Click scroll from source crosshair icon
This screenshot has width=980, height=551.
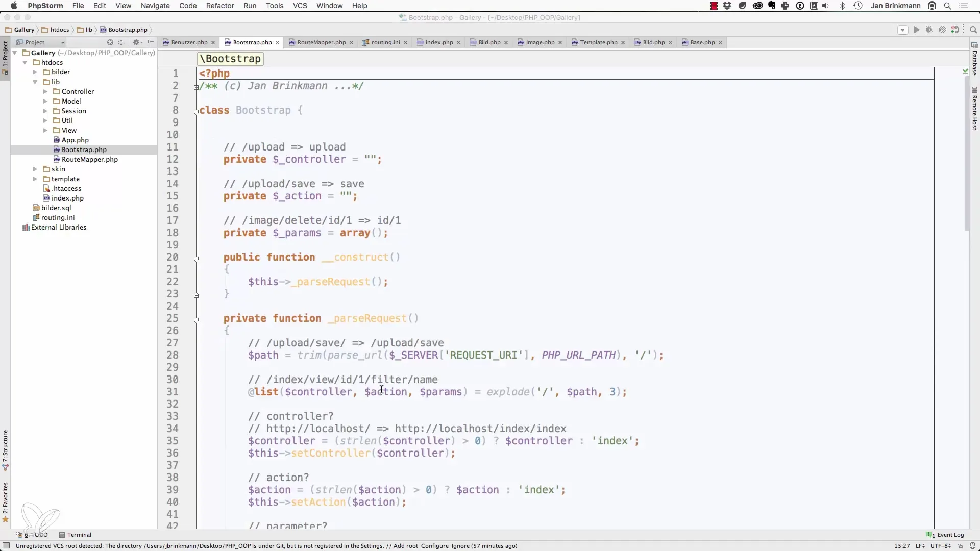point(110,42)
